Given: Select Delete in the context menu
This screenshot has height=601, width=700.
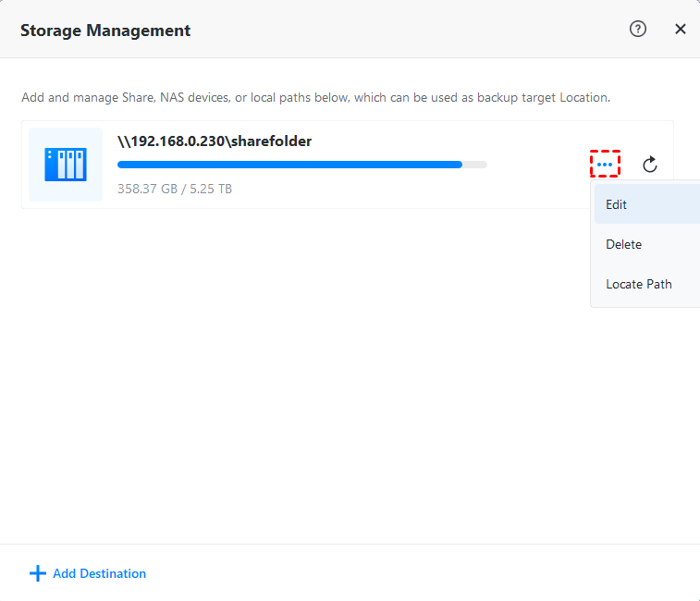Looking at the screenshot, I should click(x=623, y=244).
